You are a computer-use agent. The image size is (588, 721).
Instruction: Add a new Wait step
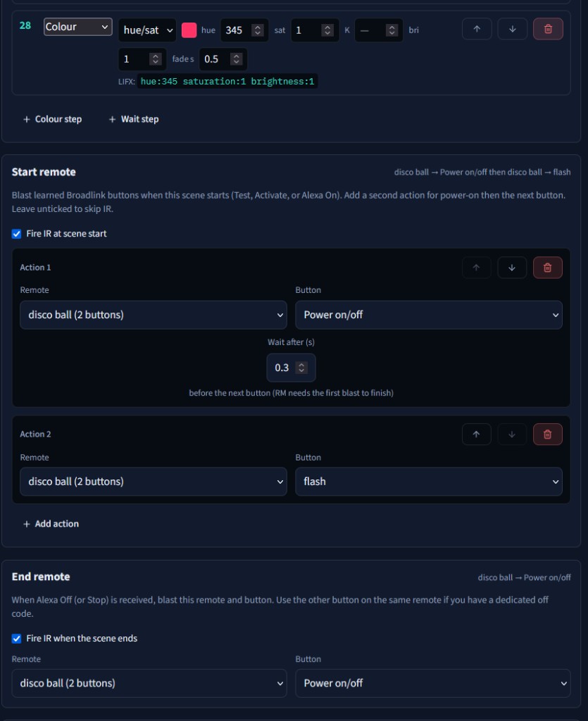point(134,119)
